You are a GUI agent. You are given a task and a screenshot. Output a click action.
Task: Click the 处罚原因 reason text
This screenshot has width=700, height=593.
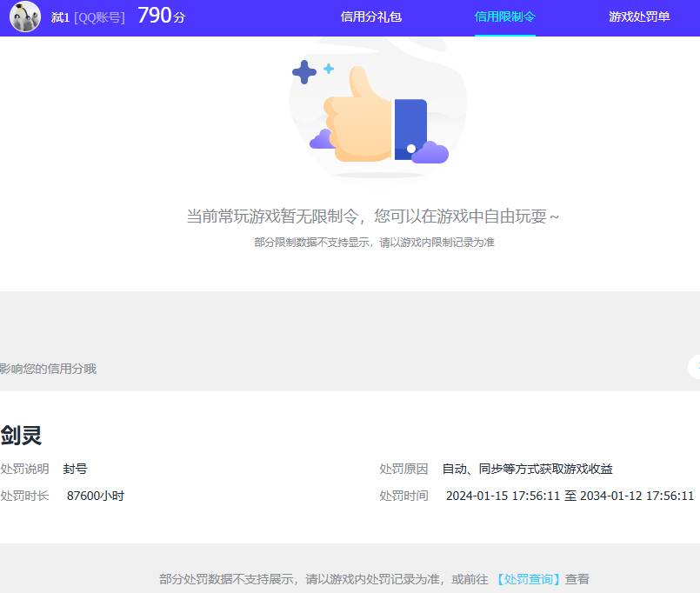click(x=403, y=469)
